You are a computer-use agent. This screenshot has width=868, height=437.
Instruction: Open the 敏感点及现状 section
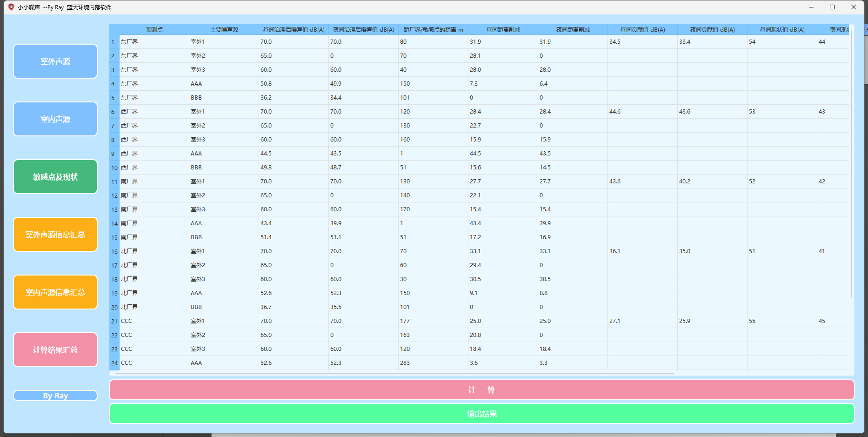tap(55, 176)
